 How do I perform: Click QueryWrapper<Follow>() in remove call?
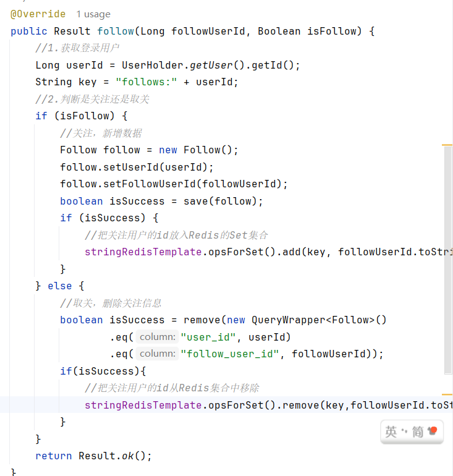319,320
